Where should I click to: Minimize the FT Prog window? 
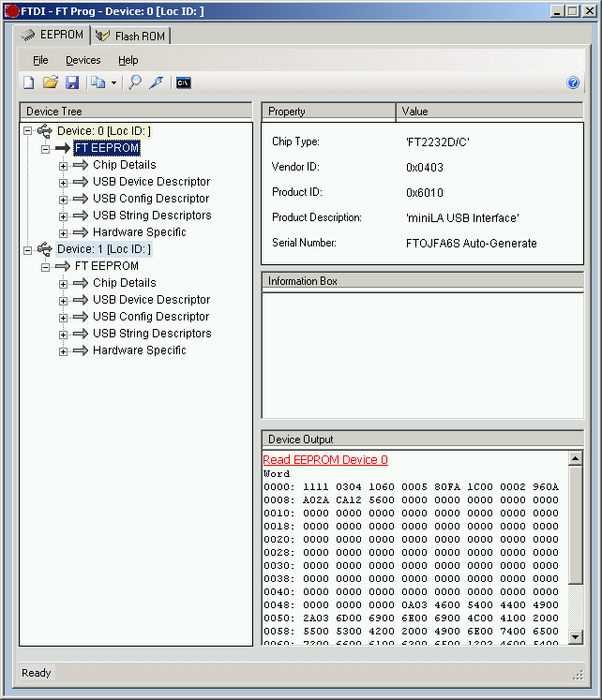(556, 11)
